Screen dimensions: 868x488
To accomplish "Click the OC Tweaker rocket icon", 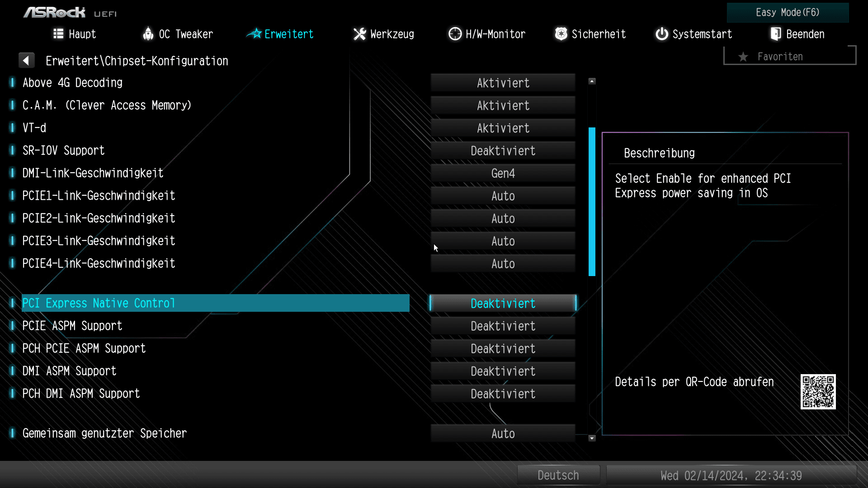I will [x=148, y=34].
